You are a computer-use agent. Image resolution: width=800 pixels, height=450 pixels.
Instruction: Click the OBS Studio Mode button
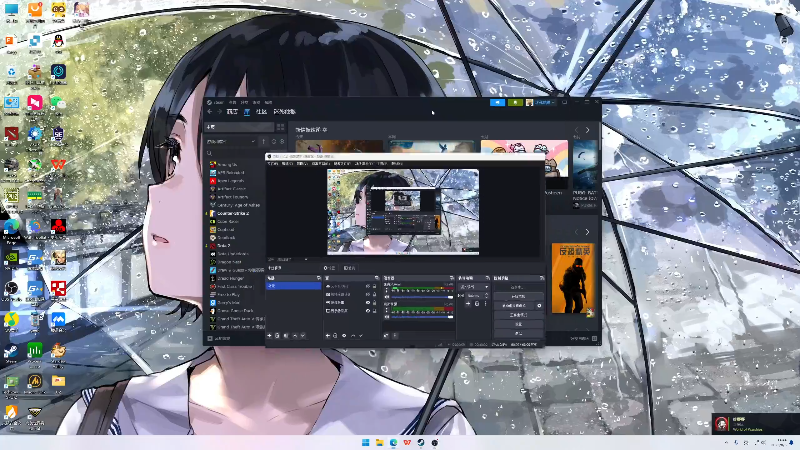(x=518, y=315)
